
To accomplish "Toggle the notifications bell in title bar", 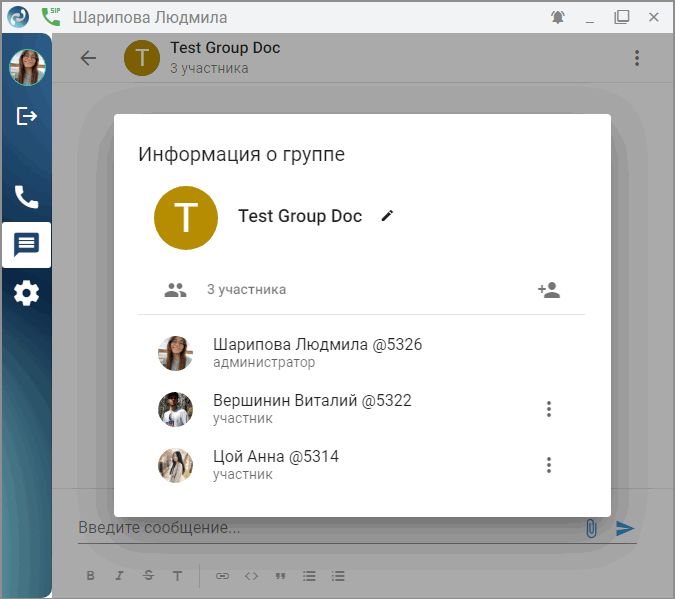I will [x=557, y=17].
